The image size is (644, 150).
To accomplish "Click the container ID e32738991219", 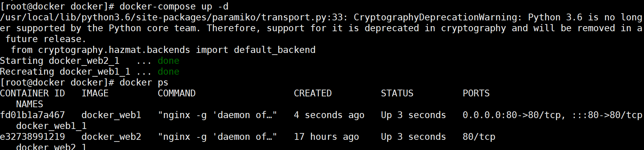I will (x=32, y=137).
